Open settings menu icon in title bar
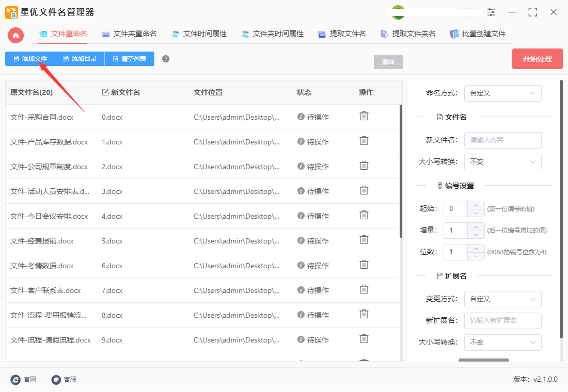 click(491, 12)
